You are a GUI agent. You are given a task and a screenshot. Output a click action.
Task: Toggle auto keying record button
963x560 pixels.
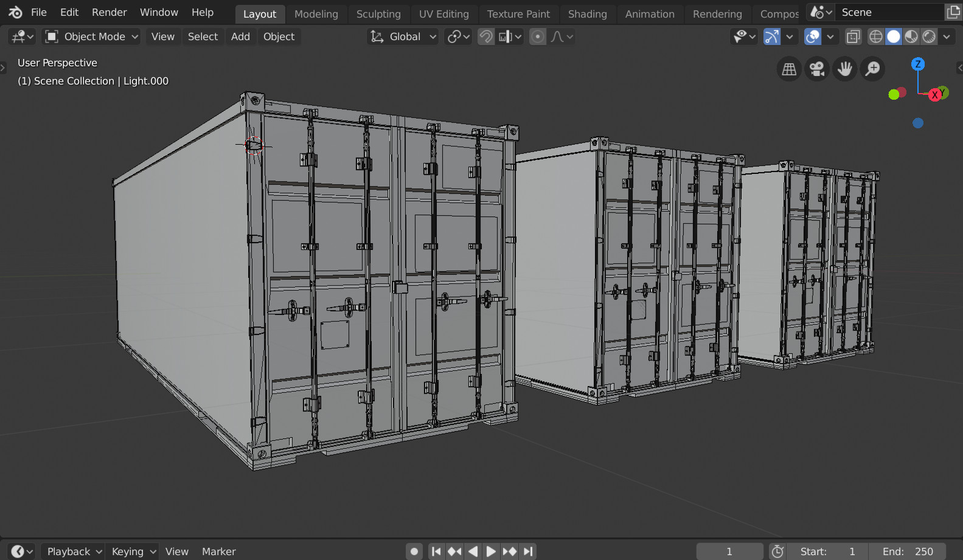point(414,551)
